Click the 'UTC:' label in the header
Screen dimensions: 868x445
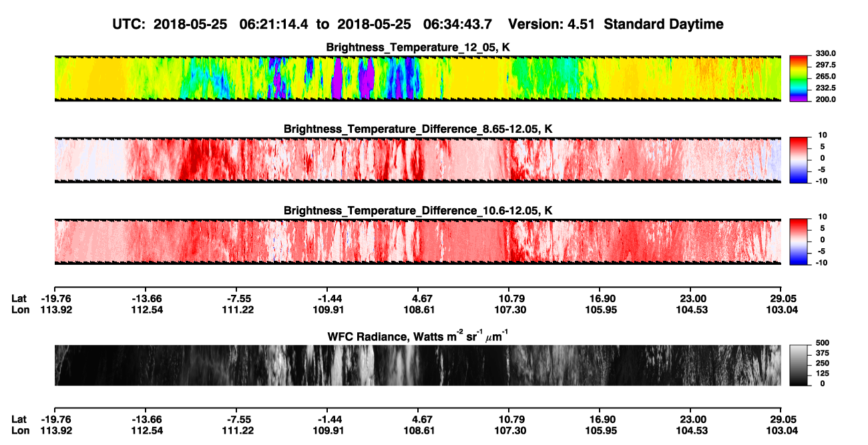point(128,24)
